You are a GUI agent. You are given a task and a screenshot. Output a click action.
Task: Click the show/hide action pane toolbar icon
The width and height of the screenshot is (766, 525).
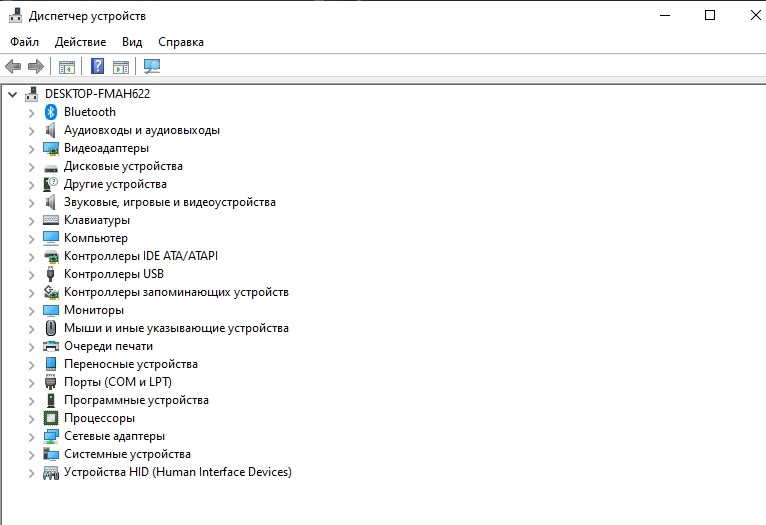coord(121,66)
